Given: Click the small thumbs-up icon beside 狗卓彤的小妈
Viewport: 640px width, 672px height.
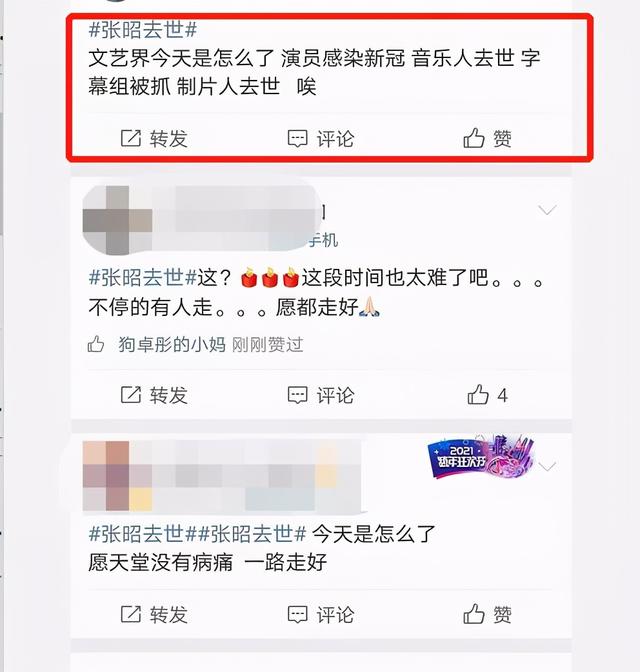Looking at the screenshot, I should coord(96,344).
